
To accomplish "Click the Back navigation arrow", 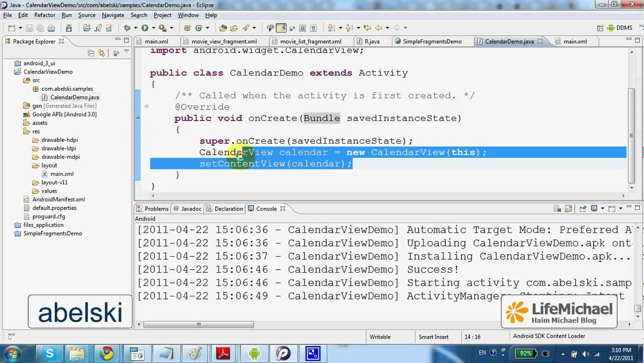I will 378,28.
